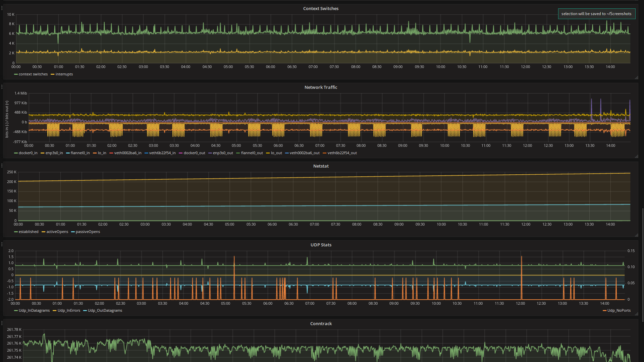This screenshot has height=362, width=644.
Task: Click row handle left of Netstat panel
Action: pos(2,166)
